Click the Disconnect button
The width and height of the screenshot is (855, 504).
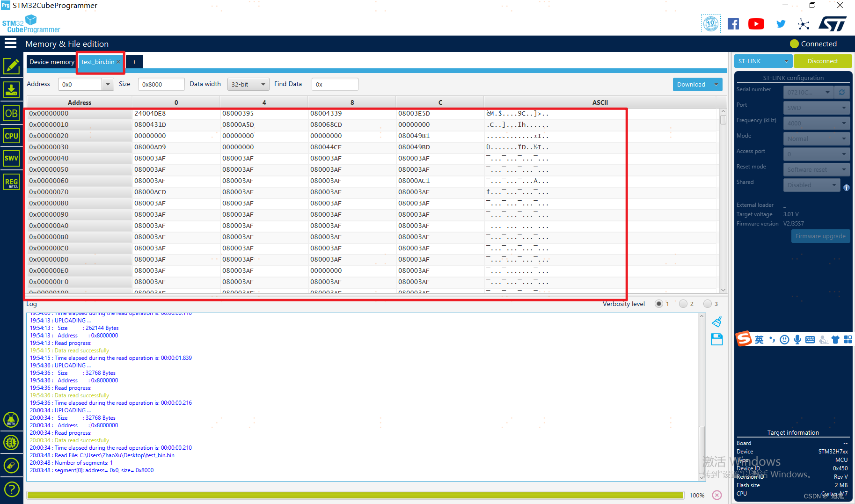pos(823,61)
